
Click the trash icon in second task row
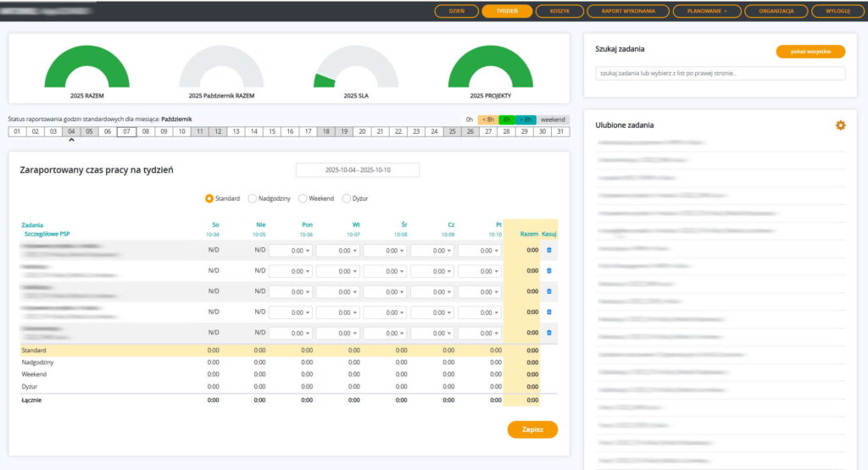[548, 271]
